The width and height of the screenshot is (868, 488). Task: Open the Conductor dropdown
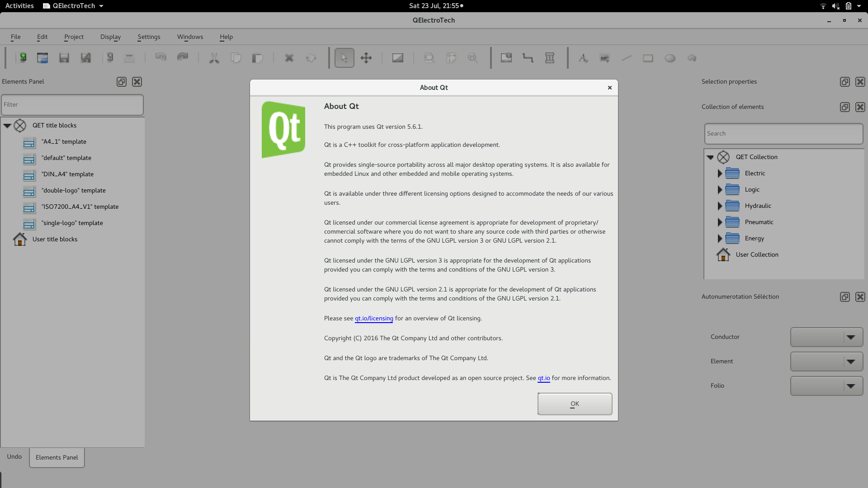coord(826,337)
